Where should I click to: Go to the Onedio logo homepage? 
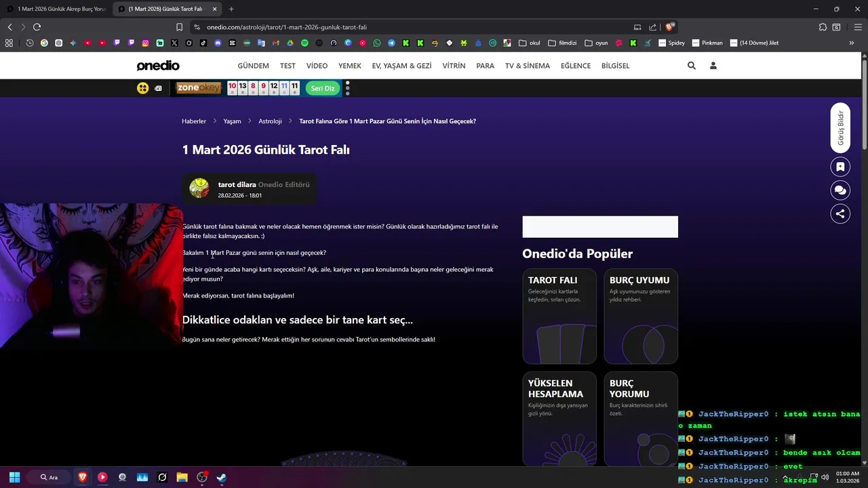(x=158, y=66)
